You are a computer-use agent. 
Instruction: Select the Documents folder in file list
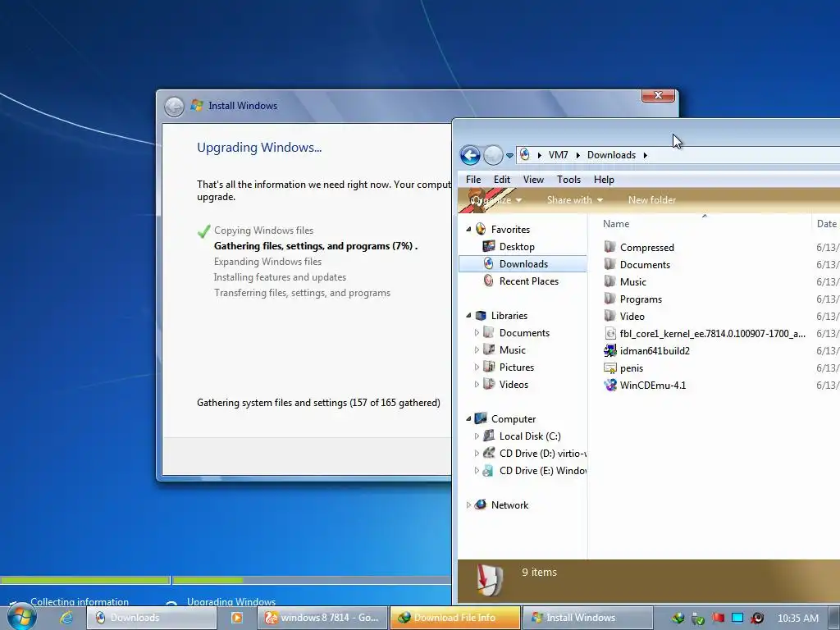point(645,265)
